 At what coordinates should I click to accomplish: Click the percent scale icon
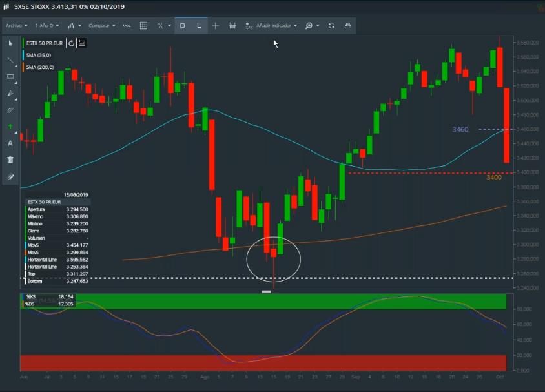click(x=160, y=26)
